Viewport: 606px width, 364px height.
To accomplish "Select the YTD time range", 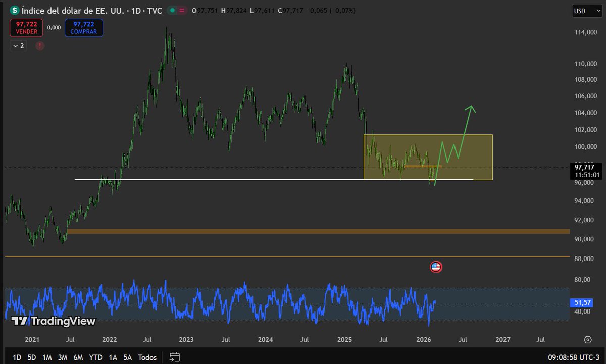I will tap(95, 357).
